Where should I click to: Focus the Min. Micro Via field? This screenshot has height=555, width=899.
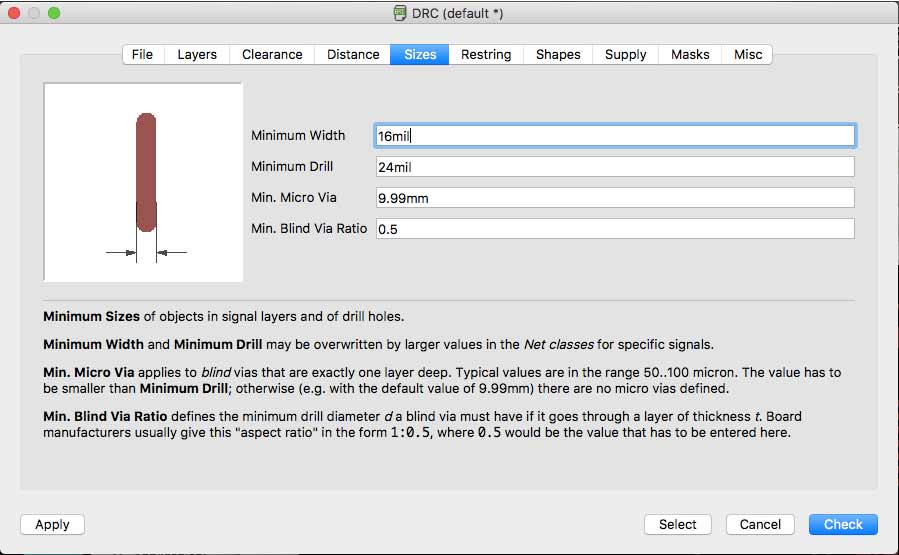615,198
